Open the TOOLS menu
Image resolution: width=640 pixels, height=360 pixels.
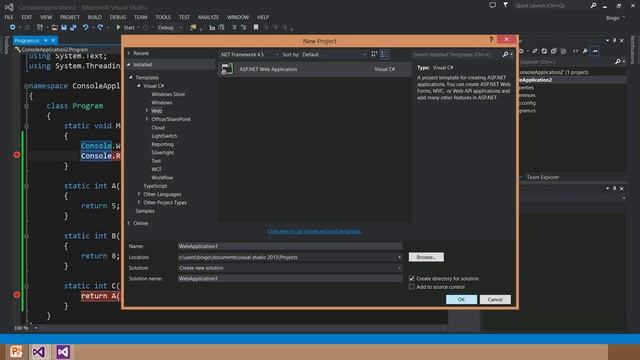[163, 17]
